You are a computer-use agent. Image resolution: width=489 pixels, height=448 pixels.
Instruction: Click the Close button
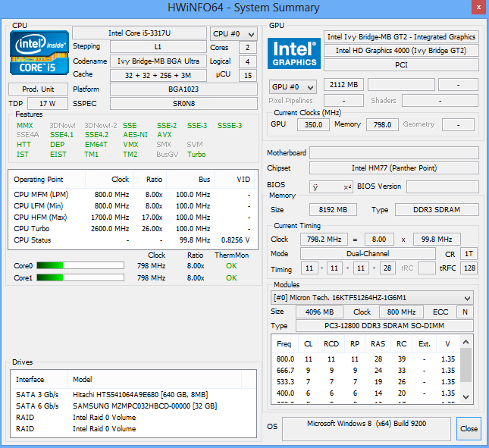(x=469, y=429)
